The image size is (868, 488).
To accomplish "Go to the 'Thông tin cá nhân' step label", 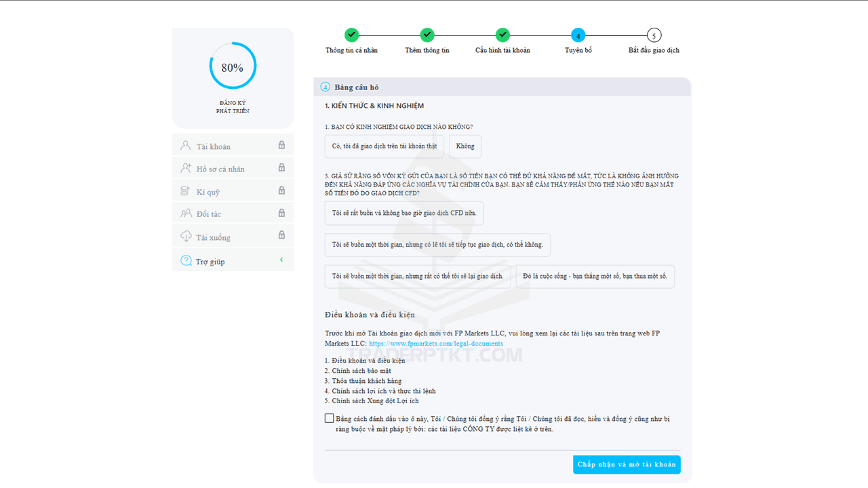I will tap(351, 50).
